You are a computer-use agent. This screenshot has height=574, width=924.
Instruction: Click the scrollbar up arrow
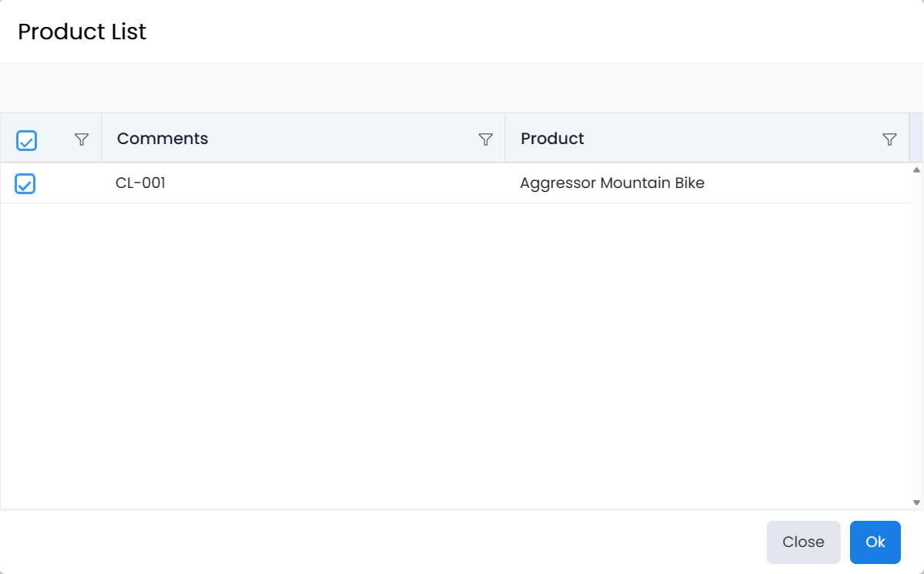tap(916, 170)
